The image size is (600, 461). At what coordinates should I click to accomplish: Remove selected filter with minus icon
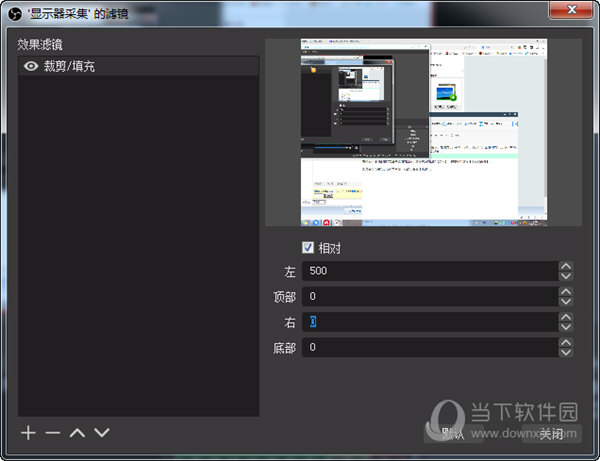[52, 433]
